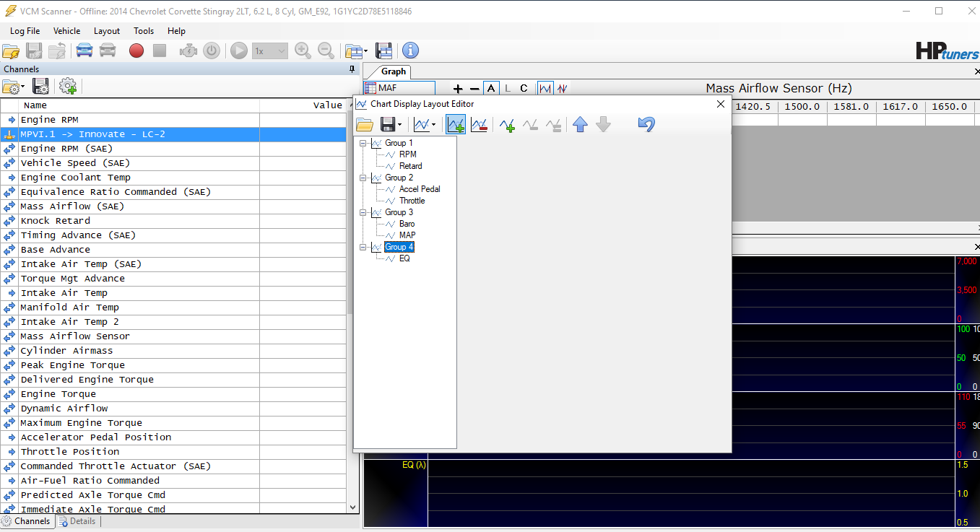The height and width of the screenshot is (532, 980).
Task: Click the blue car Connect to Vehicle icon
Action: [84, 51]
